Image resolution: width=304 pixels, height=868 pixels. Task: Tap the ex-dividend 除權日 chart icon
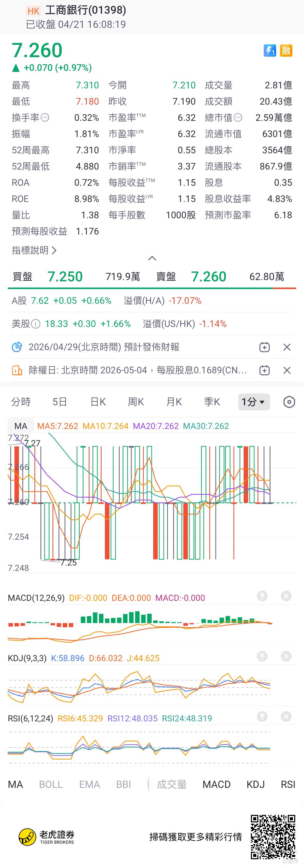pos(17,370)
